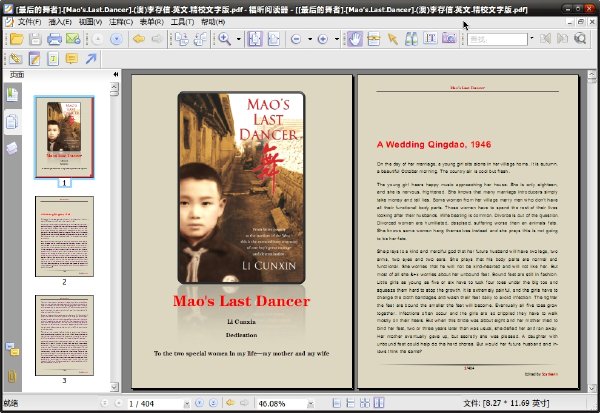Viewport: 600px width, 413px height.
Task: Open zoom percentage dropdown in status bar
Action: 310,403
